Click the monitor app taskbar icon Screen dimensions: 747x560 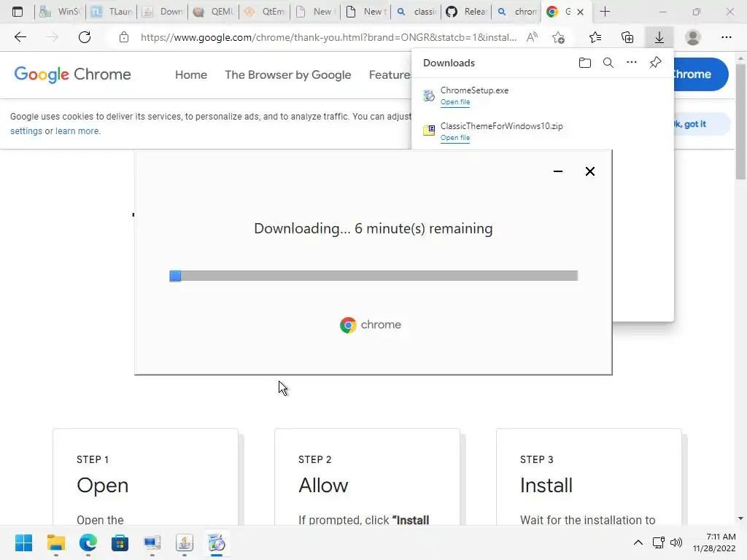(152, 542)
